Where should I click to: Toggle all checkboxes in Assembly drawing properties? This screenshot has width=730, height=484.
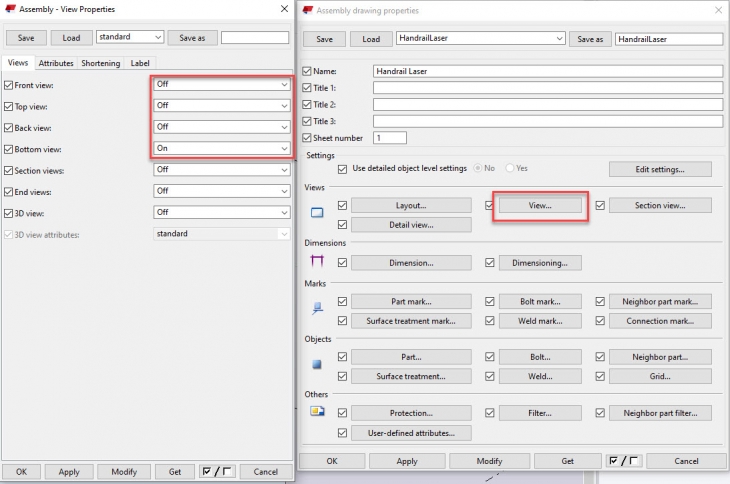click(x=624, y=461)
